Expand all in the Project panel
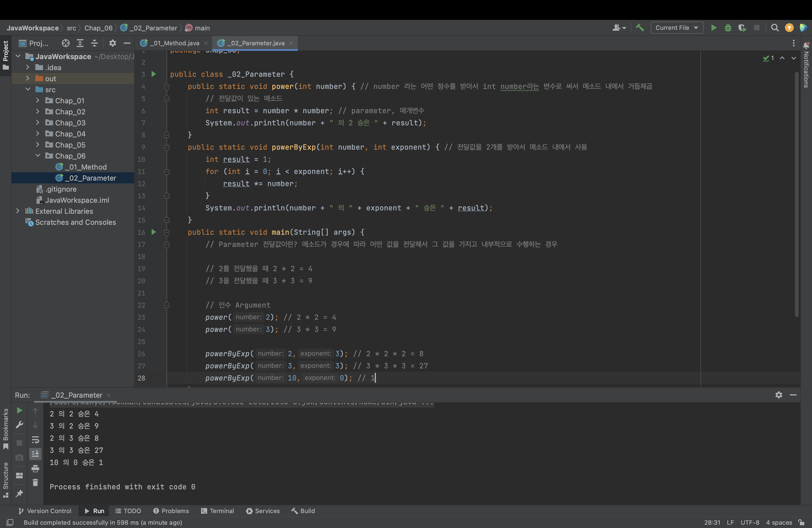812x528 pixels. pyautogui.click(x=80, y=43)
